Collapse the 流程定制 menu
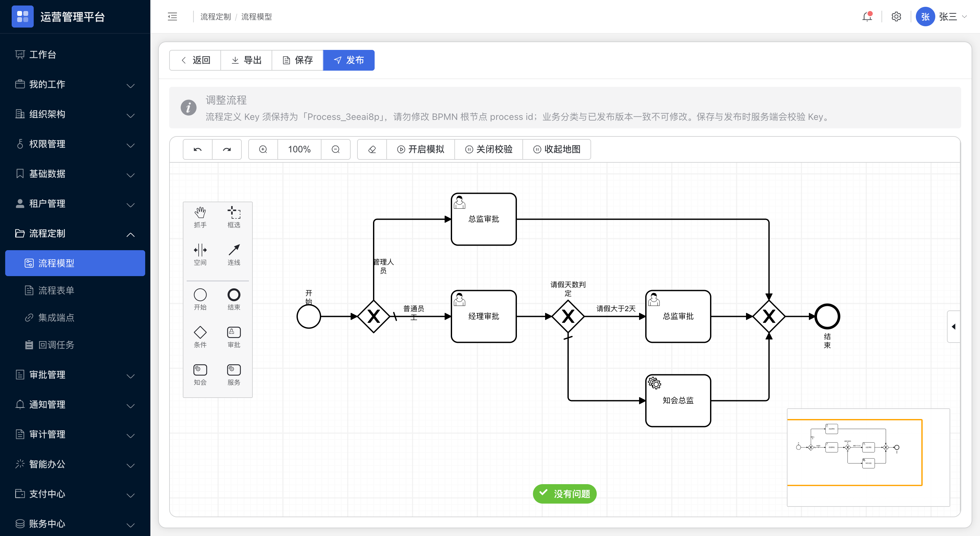Viewport: 980px width, 536px height. 75,234
